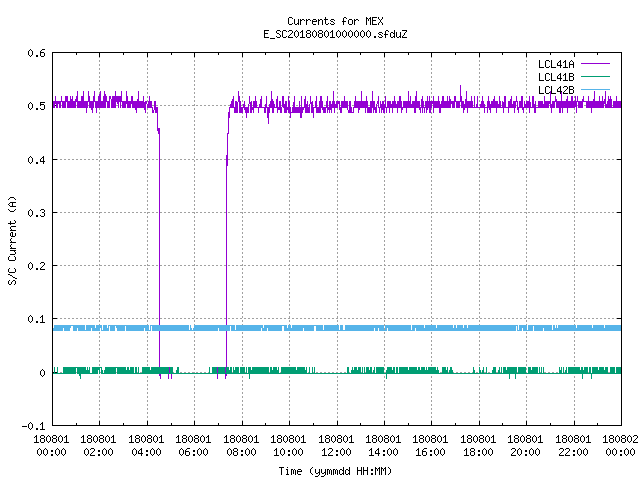640x480 pixels.
Task: Click the 12:00 x-axis tick label
Action: (336, 452)
